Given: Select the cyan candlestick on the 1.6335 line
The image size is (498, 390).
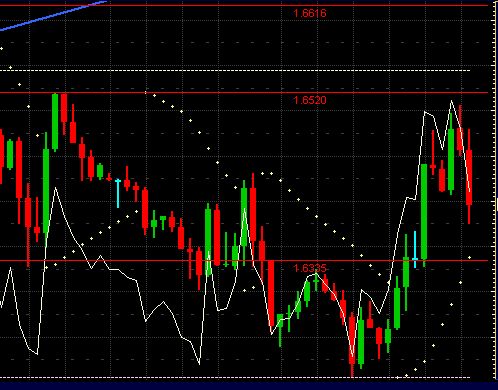Looking at the screenshot, I should click(415, 250).
